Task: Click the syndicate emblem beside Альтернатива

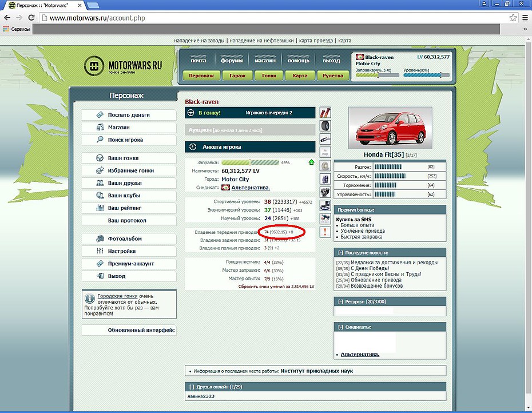Action: click(x=225, y=187)
